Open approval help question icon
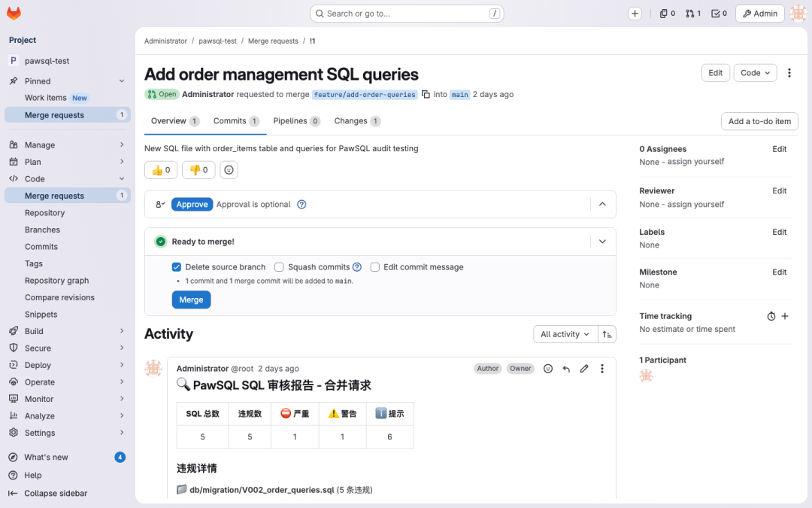Viewport: 812px width, 508px height. pos(302,204)
